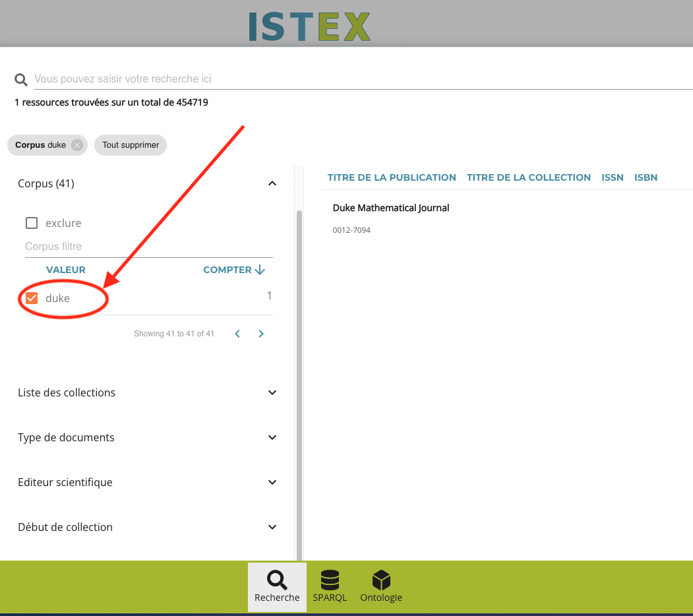Collapse the Corpus (41) facet
This screenshot has width=693, height=616.
[x=272, y=183]
